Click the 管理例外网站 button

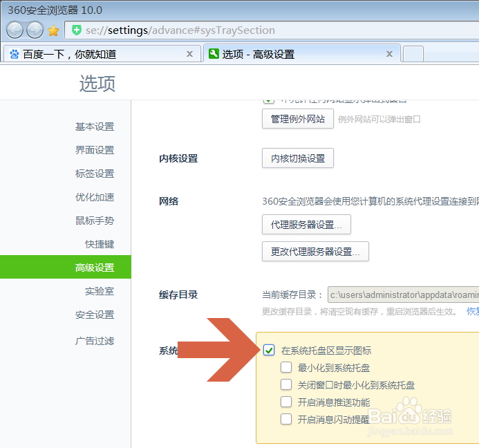click(298, 119)
